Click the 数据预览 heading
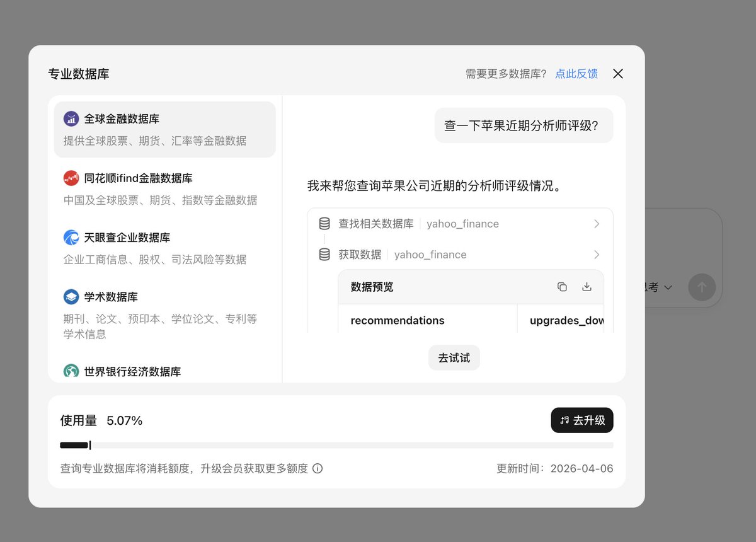The image size is (756, 542). pyautogui.click(x=372, y=287)
